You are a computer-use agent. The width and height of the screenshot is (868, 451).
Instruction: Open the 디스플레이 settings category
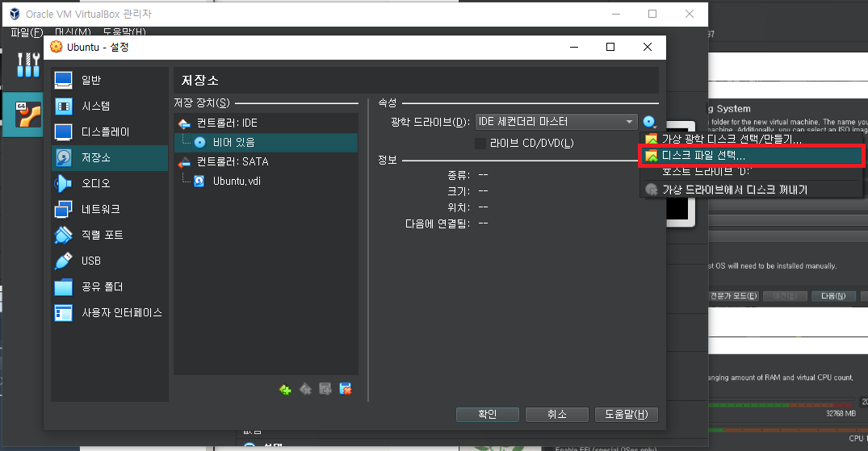110,132
